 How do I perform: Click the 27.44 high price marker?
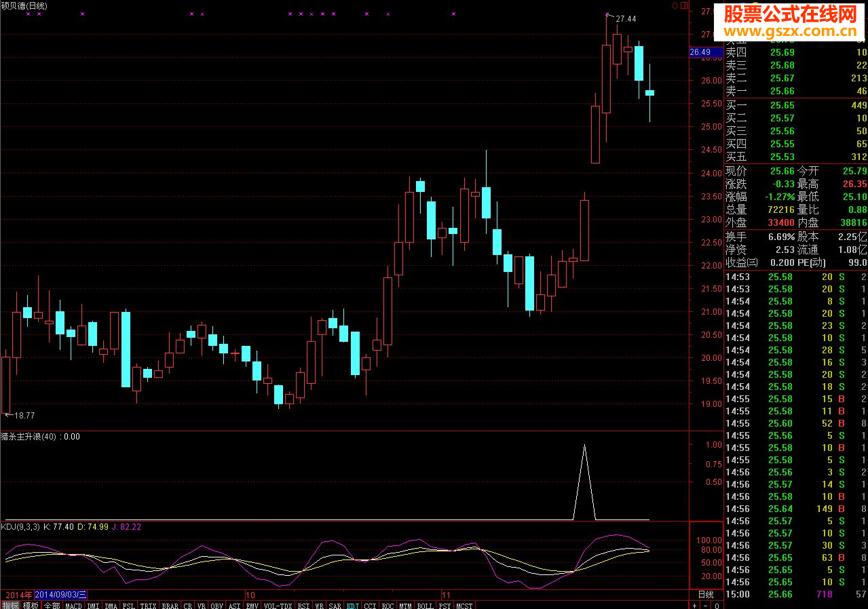pos(626,19)
